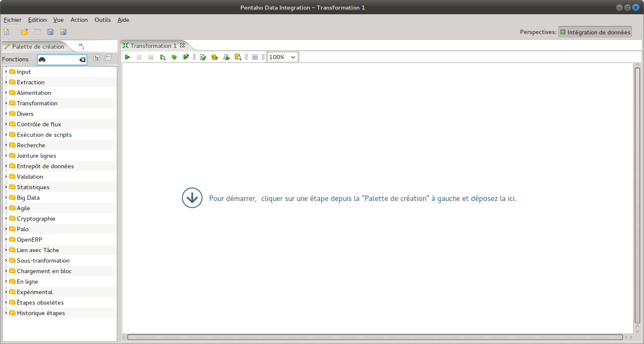This screenshot has width=644, height=344.
Task: Select the Big Data category
Action: (28, 198)
